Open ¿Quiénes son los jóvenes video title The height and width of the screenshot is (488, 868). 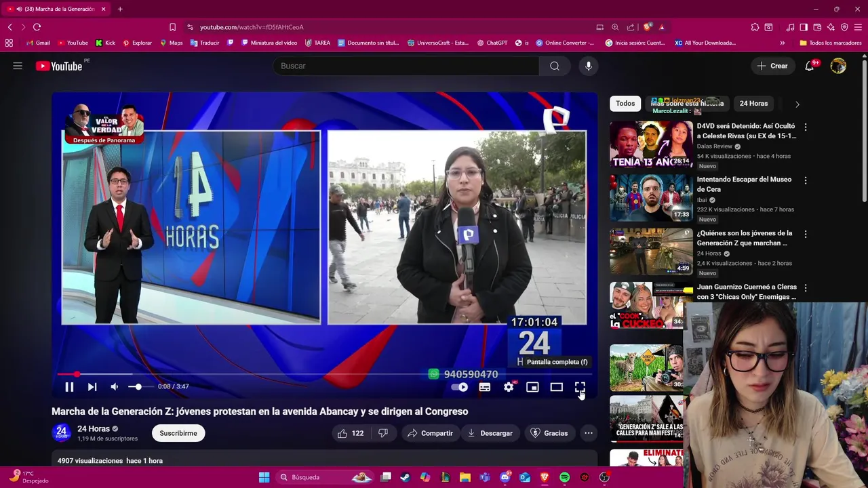point(745,238)
